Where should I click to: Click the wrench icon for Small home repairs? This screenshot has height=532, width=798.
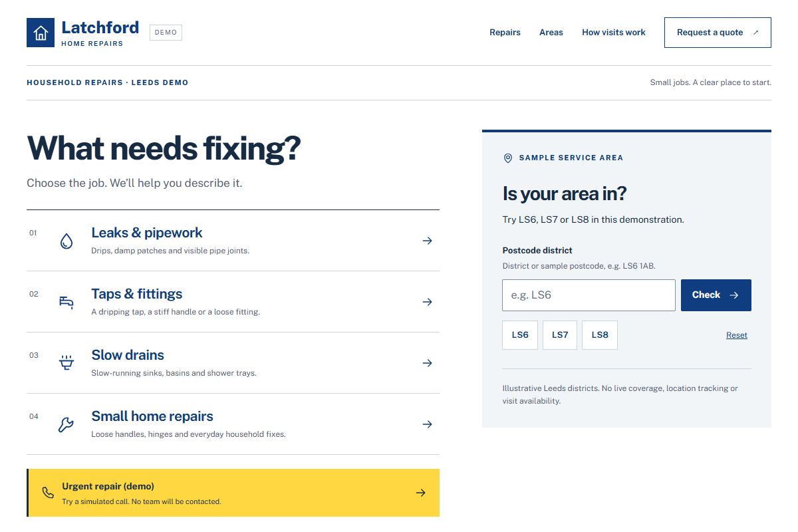[x=66, y=424]
